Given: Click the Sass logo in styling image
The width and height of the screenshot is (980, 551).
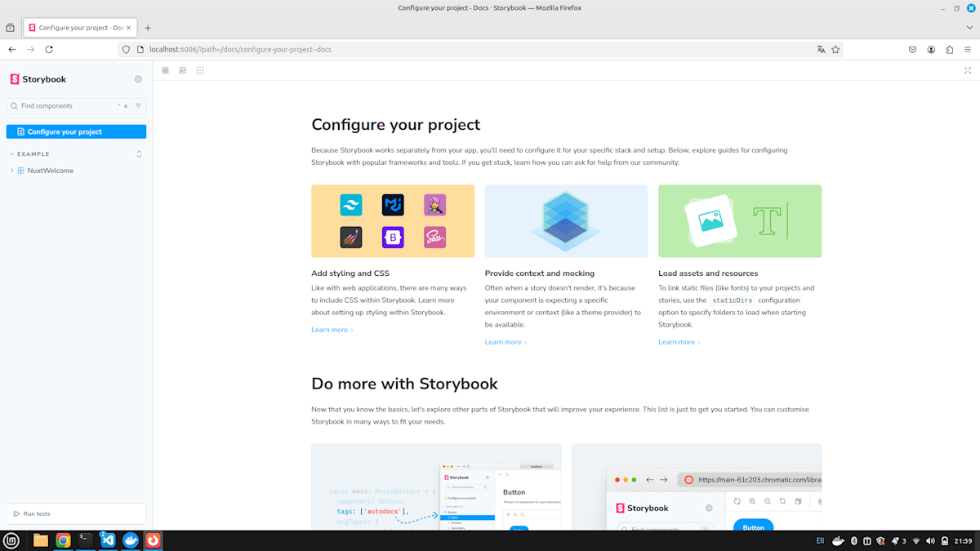Looking at the screenshot, I should click(x=435, y=238).
